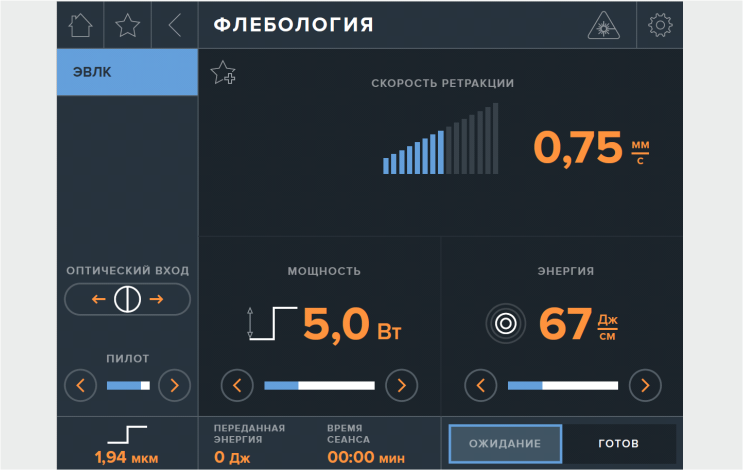Click the concentric circles energy icon
The width and height of the screenshot is (743, 470).
pos(505,323)
